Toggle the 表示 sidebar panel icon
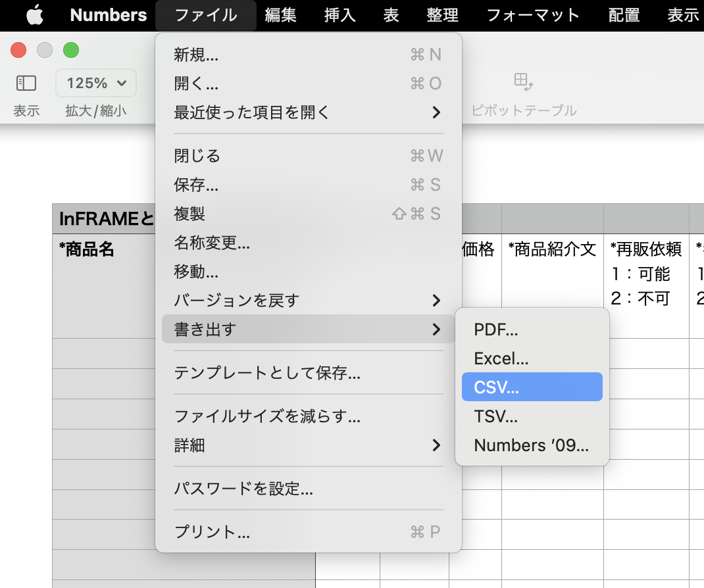The image size is (704, 588). [x=26, y=83]
